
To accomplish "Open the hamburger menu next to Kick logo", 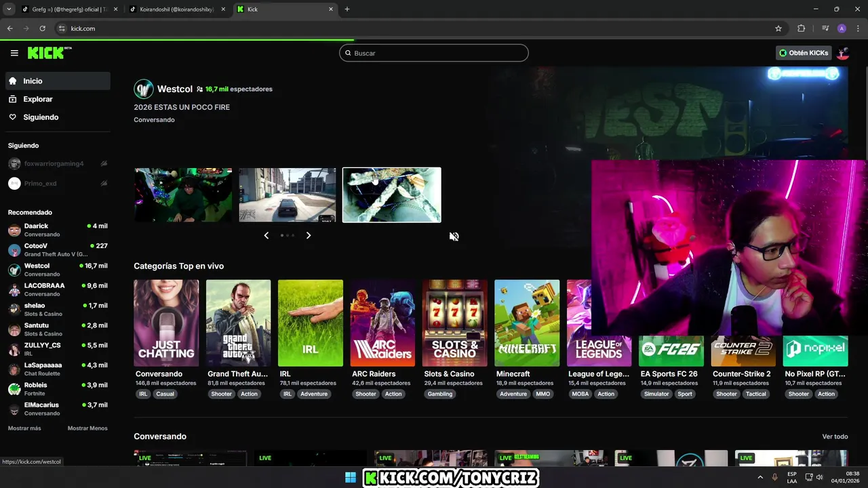I will click(14, 53).
